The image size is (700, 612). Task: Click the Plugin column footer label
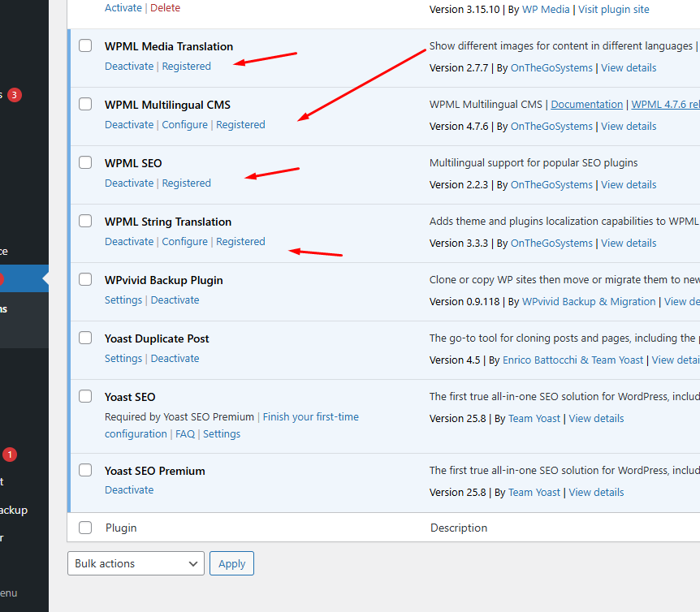(x=121, y=528)
